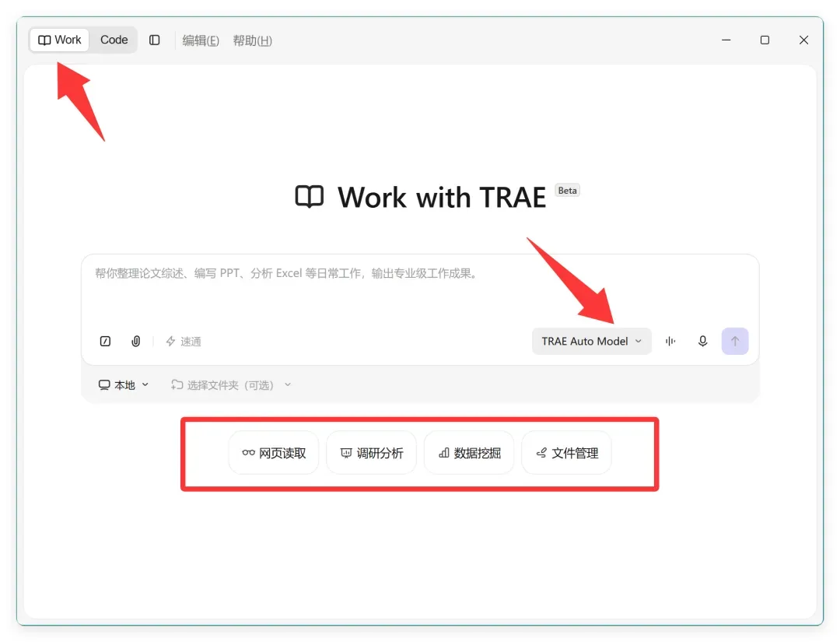
Task: Toggle the 速通 lightning mode
Action: click(184, 342)
